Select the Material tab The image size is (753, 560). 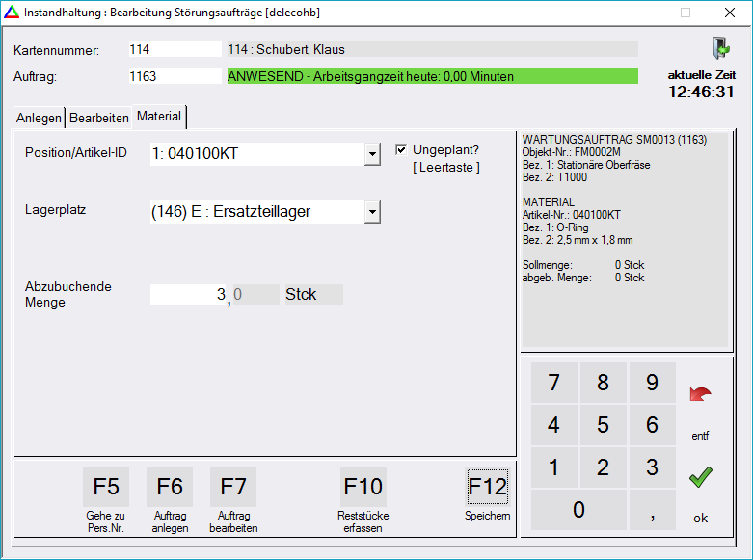159,117
